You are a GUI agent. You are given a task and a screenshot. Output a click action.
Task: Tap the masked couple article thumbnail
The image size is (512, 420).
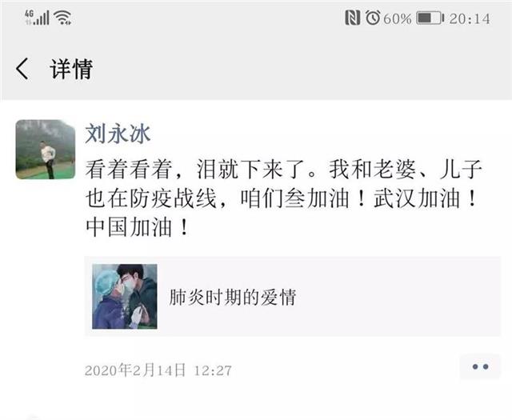point(125,296)
